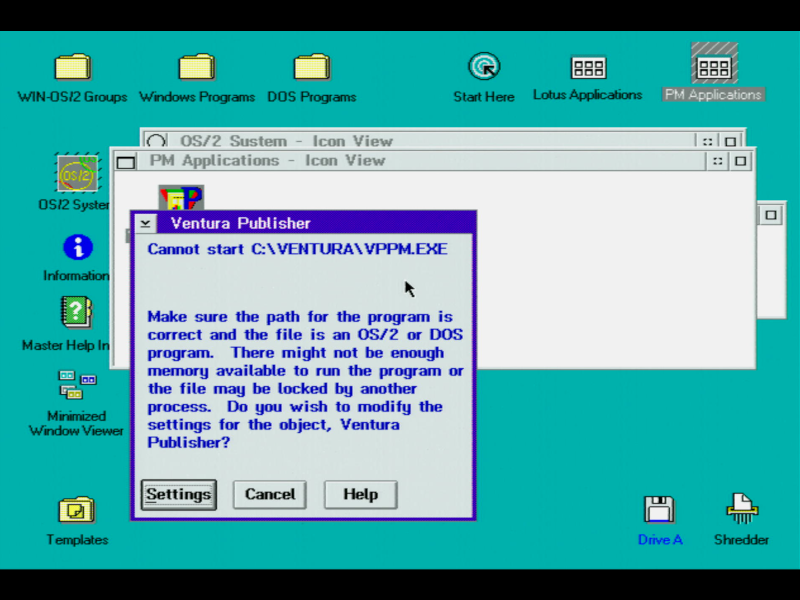Open the Master Help Index icon

tap(77, 312)
